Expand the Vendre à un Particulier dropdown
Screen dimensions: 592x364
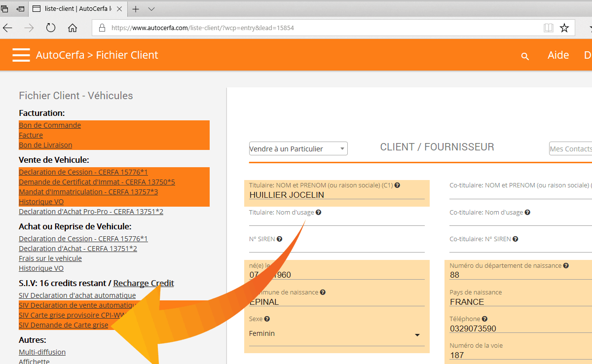(x=298, y=148)
